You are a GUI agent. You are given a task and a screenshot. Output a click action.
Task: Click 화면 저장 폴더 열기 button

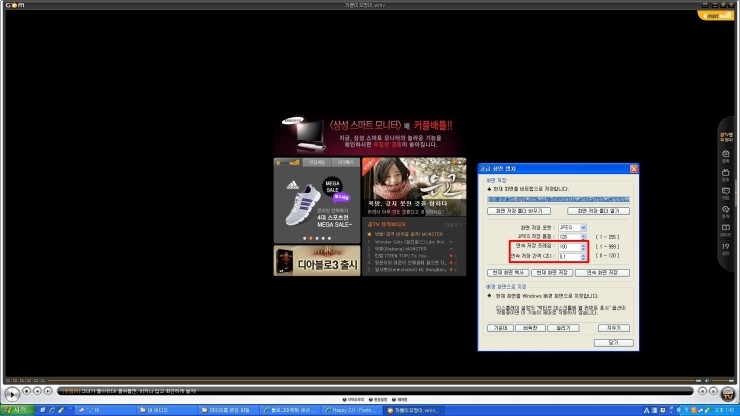pyautogui.click(x=598, y=211)
